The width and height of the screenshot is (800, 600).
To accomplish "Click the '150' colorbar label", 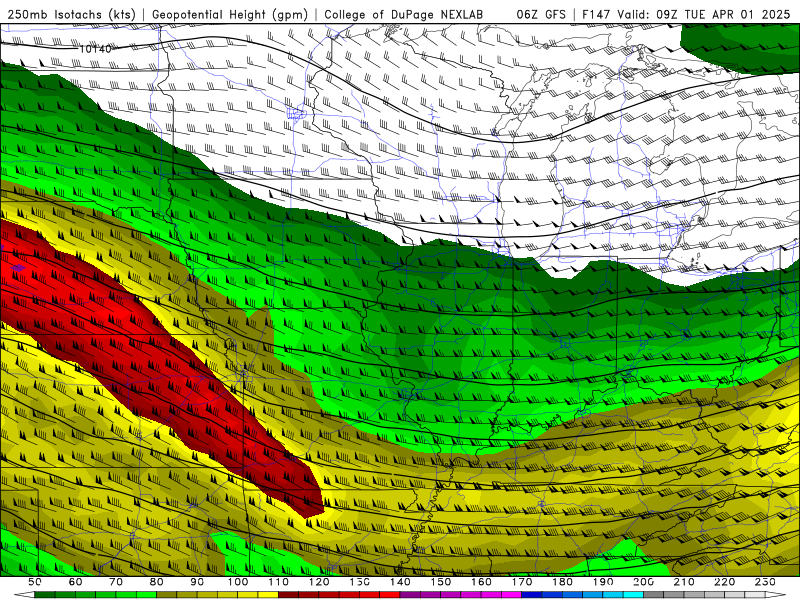I will tap(441, 582).
